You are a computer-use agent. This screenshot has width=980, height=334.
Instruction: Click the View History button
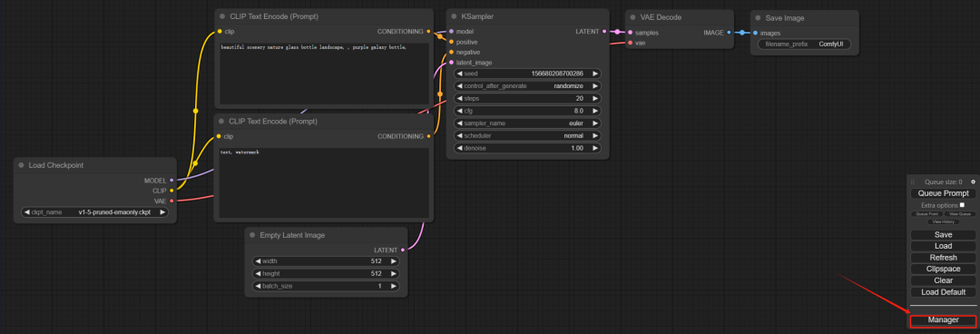pos(943,222)
